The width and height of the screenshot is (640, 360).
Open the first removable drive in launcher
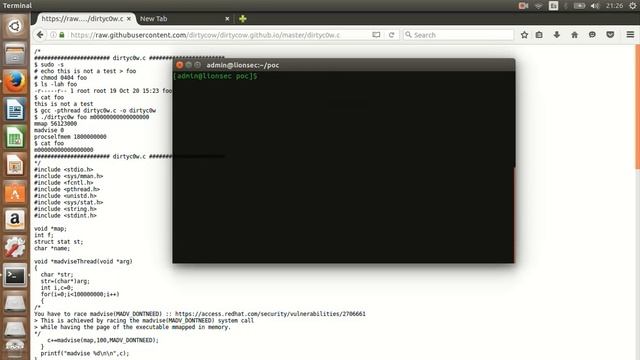pyautogui.click(x=15, y=304)
